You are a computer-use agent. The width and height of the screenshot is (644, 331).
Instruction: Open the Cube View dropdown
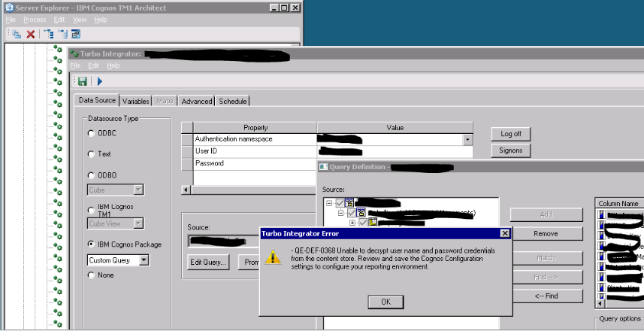[x=138, y=223]
